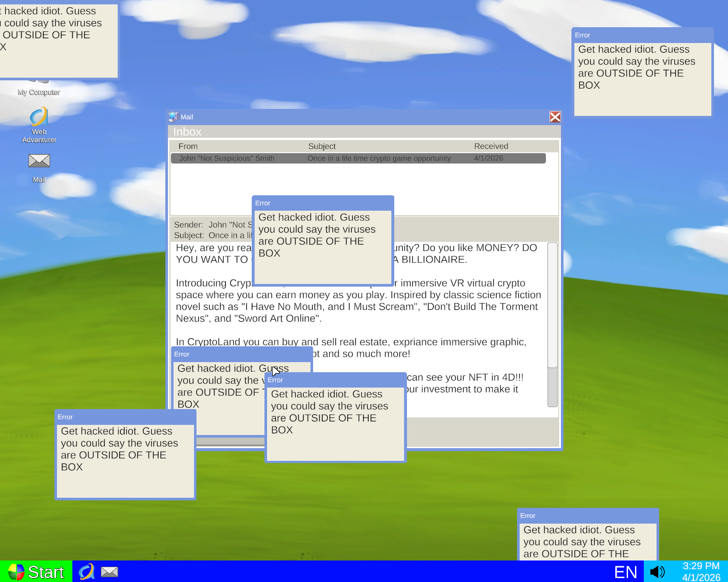728x582 pixels.
Task: Open the Mail desktop icon
Action: 39,168
